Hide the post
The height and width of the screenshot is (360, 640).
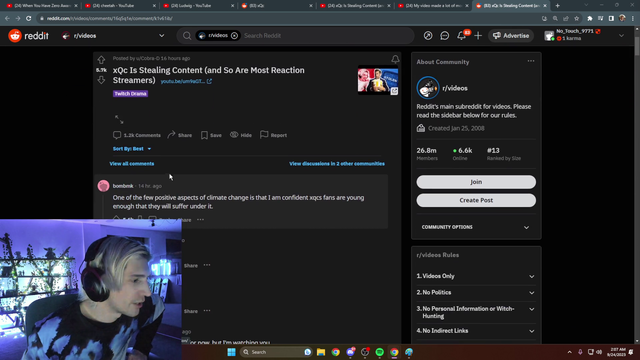point(241,135)
